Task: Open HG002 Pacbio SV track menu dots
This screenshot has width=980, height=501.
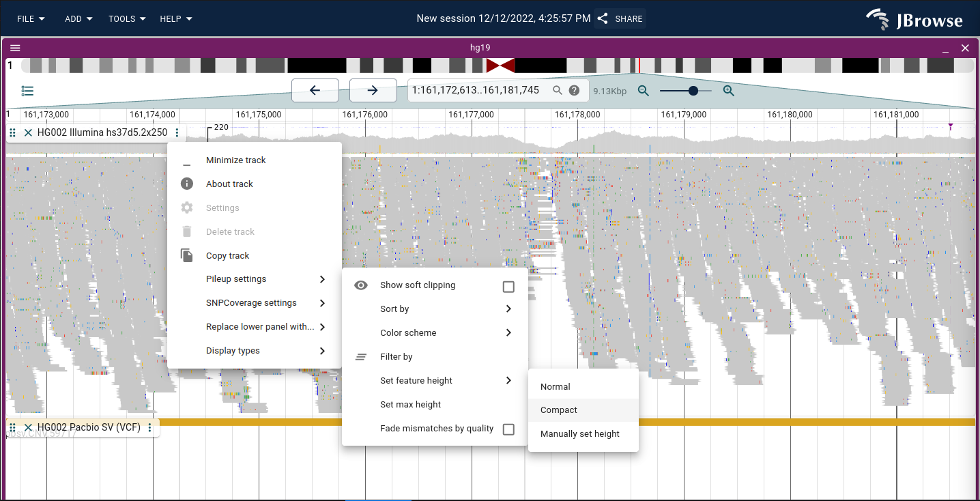Action: point(150,428)
